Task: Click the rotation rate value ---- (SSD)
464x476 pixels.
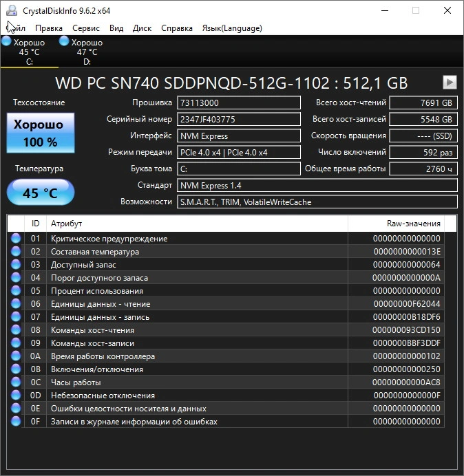Action: [423, 136]
